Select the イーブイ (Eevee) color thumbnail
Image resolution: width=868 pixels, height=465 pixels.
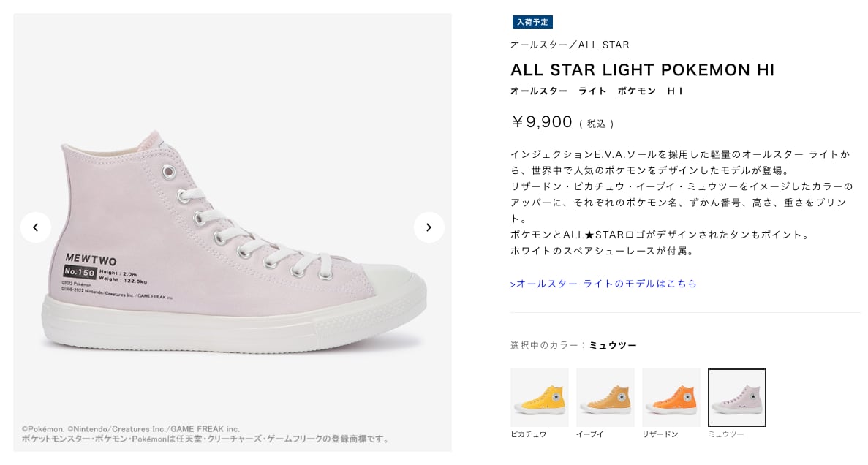[605, 397]
